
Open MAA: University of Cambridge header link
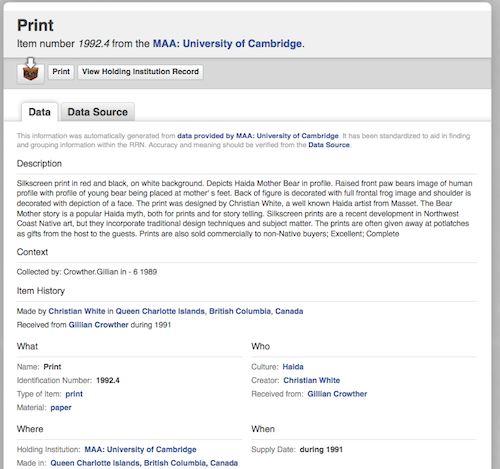(x=227, y=44)
